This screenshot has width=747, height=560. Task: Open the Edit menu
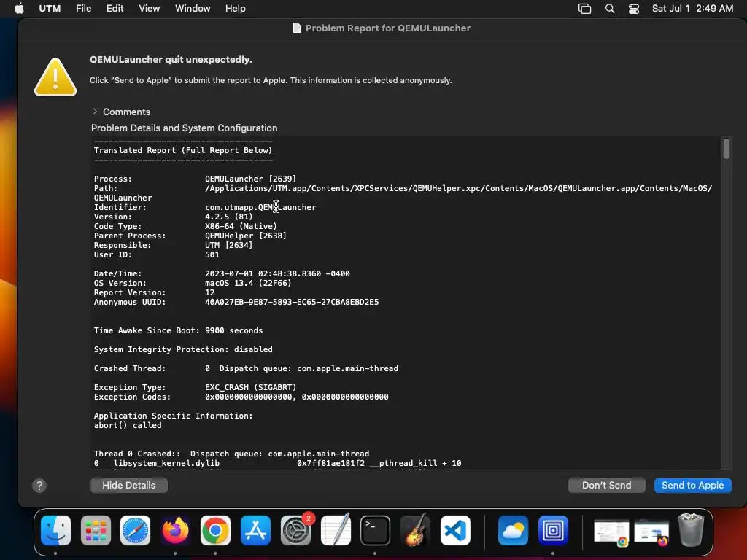[115, 9]
